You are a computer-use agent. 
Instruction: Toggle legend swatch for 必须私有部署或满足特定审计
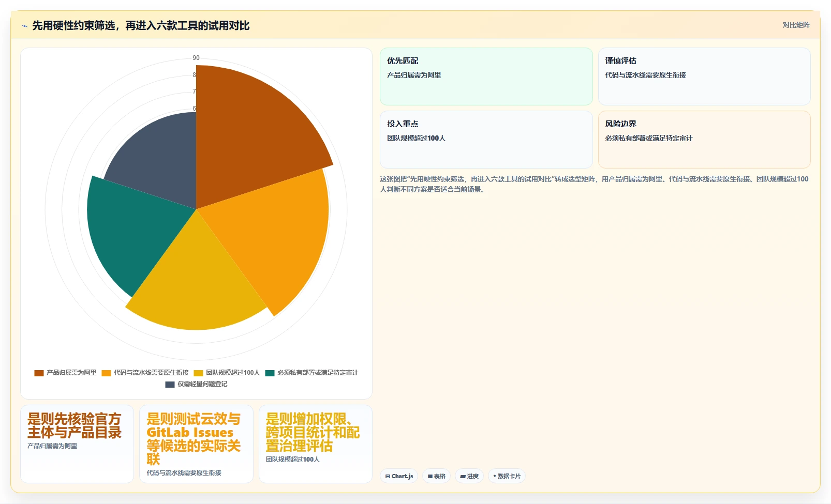click(x=270, y=373)
